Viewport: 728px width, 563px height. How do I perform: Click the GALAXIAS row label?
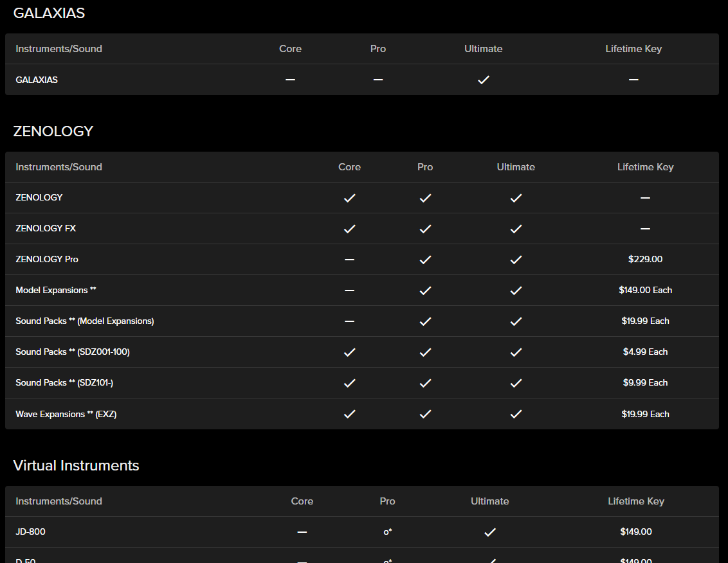tap(37, 80)
